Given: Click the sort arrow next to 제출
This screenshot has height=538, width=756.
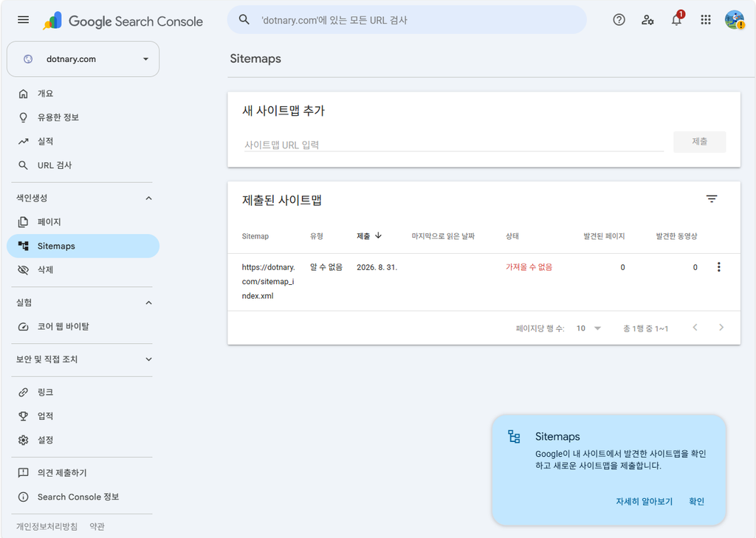Looking at the screenshot, I should [x=379, y=235].
